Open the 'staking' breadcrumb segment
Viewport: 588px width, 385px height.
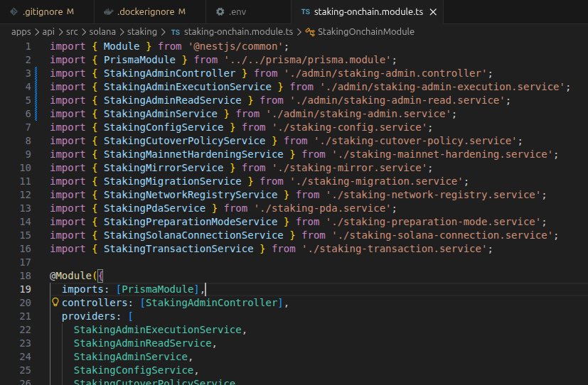click(142, 32)
